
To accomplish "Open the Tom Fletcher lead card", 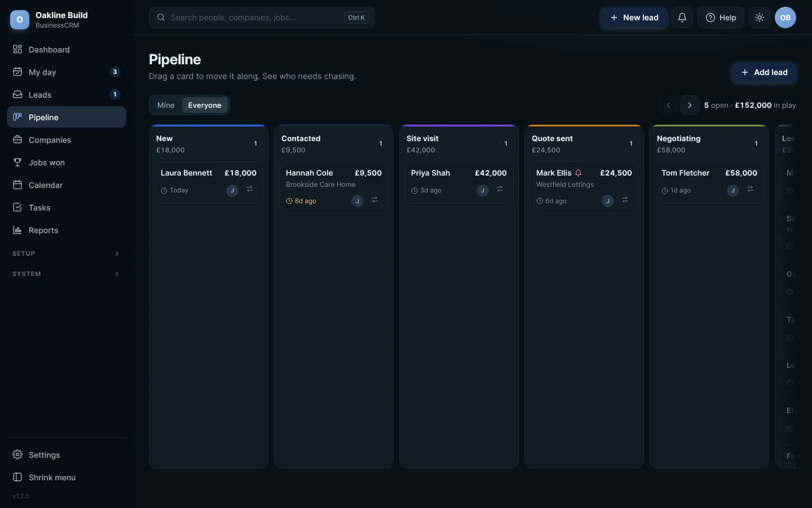I will click(709, 183).
